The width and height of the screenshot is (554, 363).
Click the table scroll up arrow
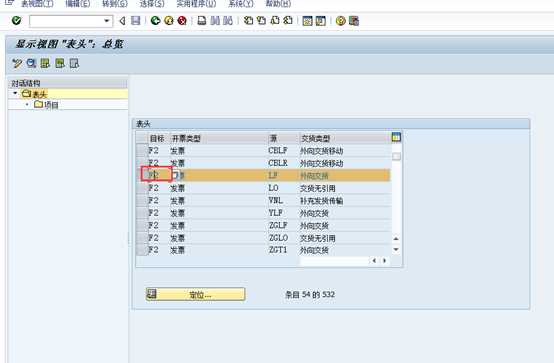(x=396, y=239)
